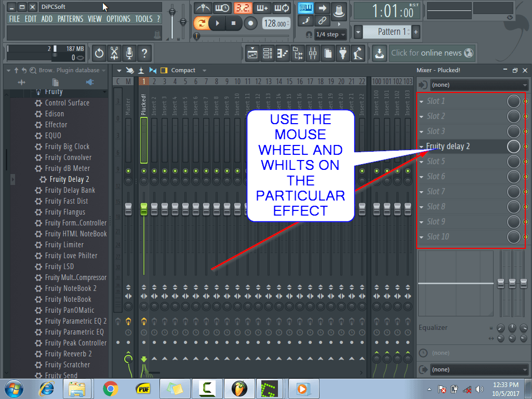
Task: Click the plus button to add pattern
Action: pyautogui.click(x=416, y=32)
